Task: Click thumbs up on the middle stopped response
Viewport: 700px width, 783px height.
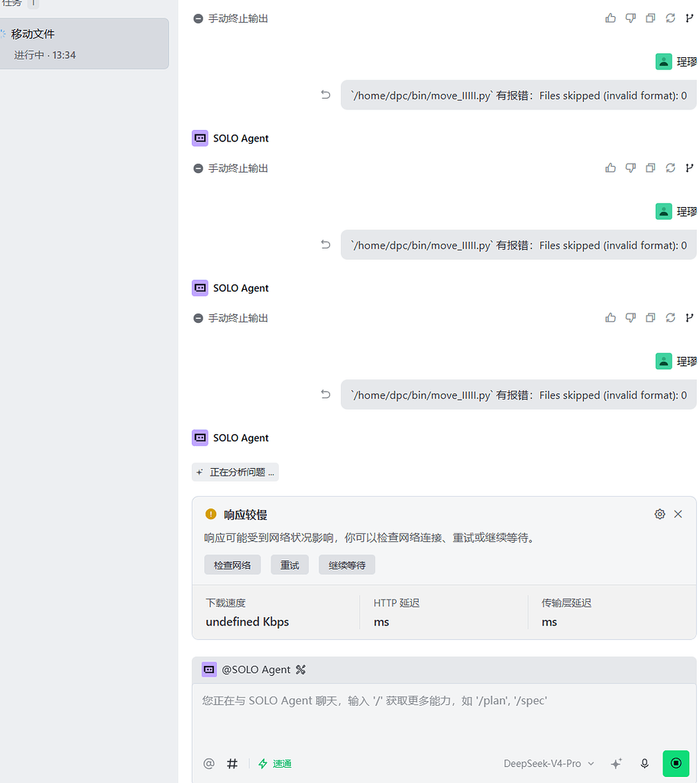Action: pos(610,168)
